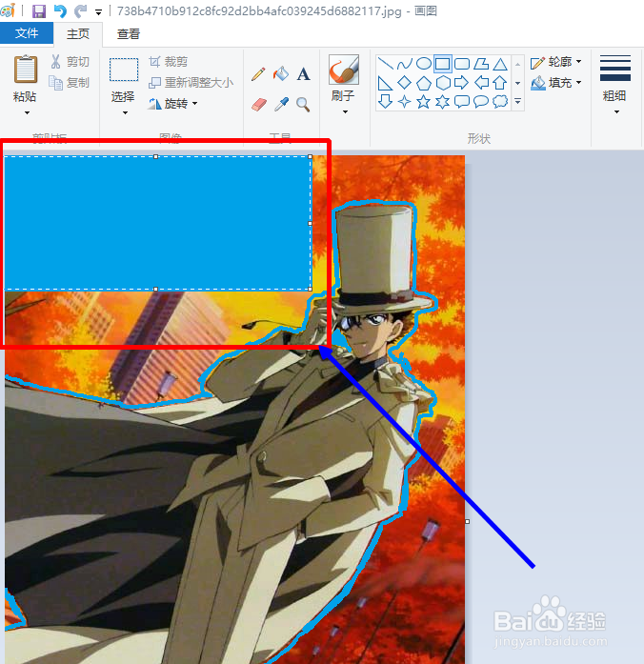Select the Up arrow shape

[500, 83]
